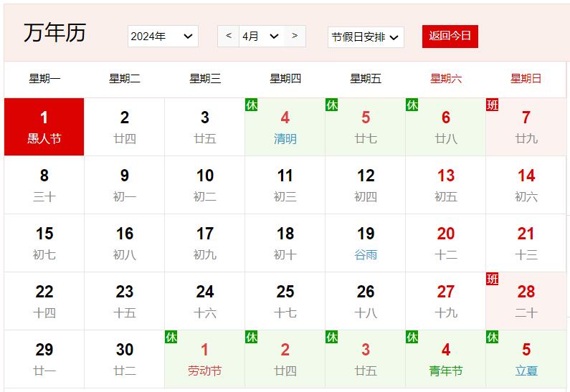
Task: Choose April 15 初七 cell
Action: (44, 243)
